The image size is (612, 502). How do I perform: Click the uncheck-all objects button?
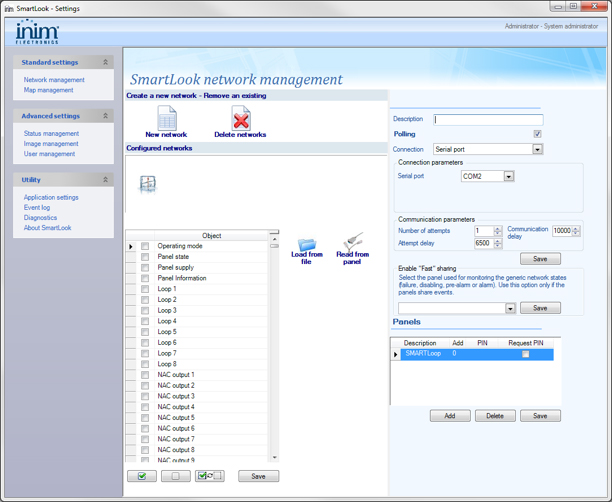175,476
